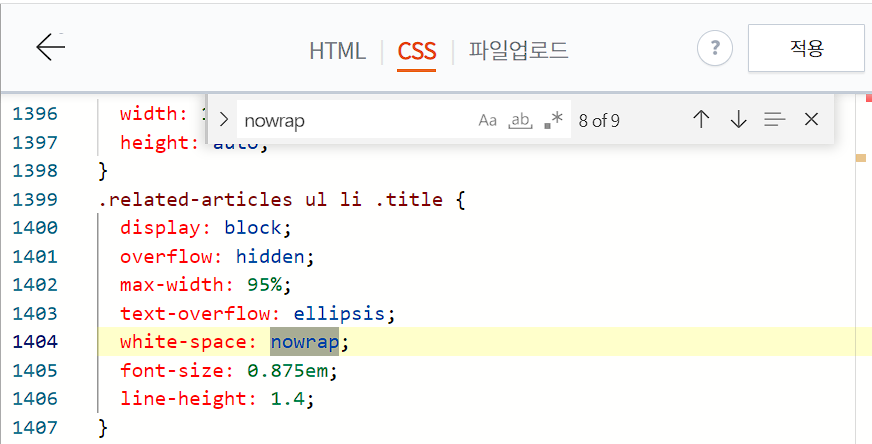Click the orange marker in overview ruler

point(860,158)
